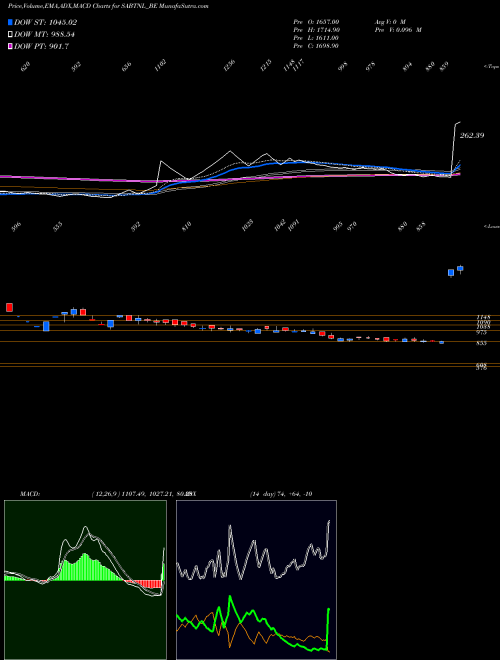Click the 'Pre O: 1657.00' open value
The image size is (500, 660).
316,21
